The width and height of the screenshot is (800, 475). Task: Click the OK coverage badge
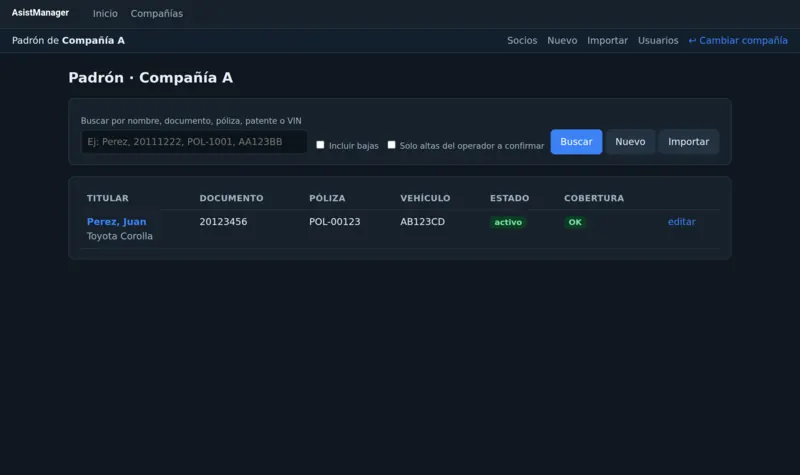tap(575, 222)
